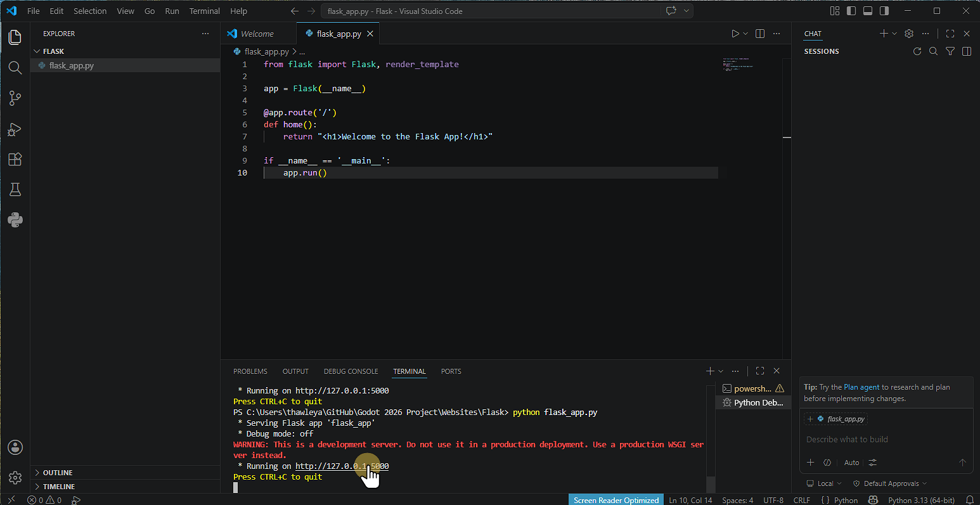
Task: Click the Copilot status icon in status bar
Action: (873, 500)
